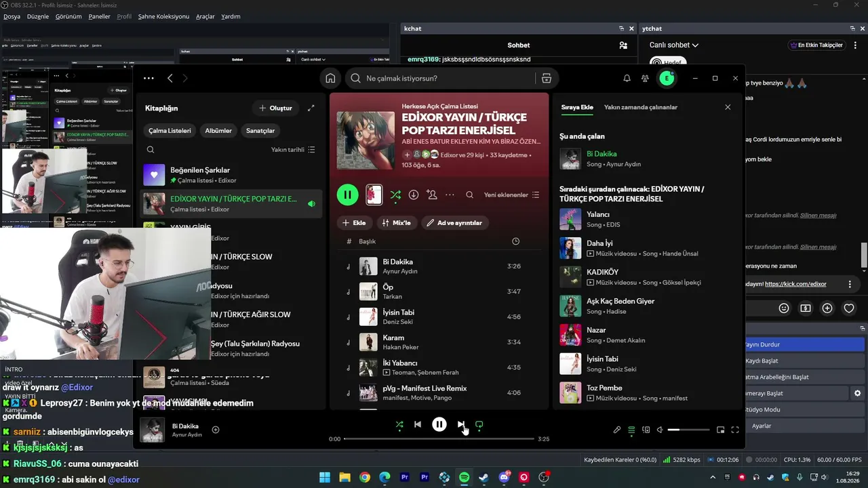Filter library by Albümler
Screen dimensions: 868x488
click(218, 131)
